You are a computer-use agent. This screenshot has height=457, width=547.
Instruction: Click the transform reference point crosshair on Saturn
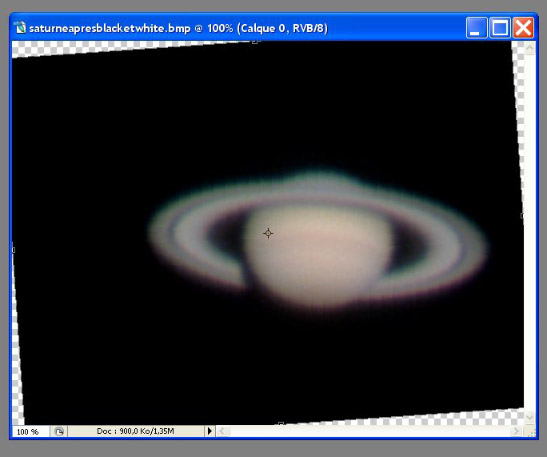[x=268, y=233]
